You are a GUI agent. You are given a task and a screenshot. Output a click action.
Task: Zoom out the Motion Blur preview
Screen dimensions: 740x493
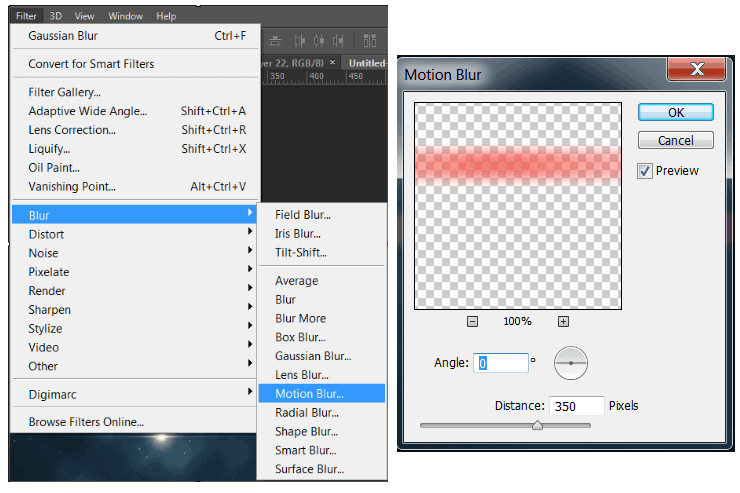pos(472,322)
